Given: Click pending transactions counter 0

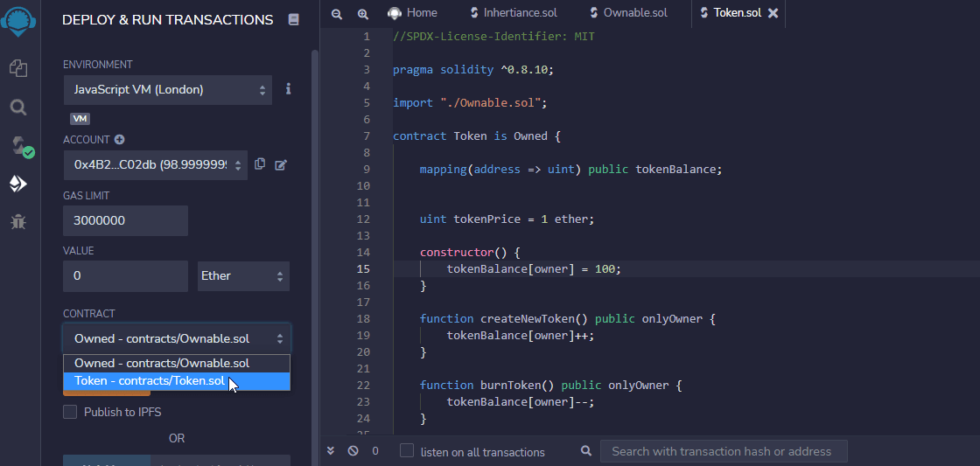Looking at the screenshot, I should [x=375, y=451].
